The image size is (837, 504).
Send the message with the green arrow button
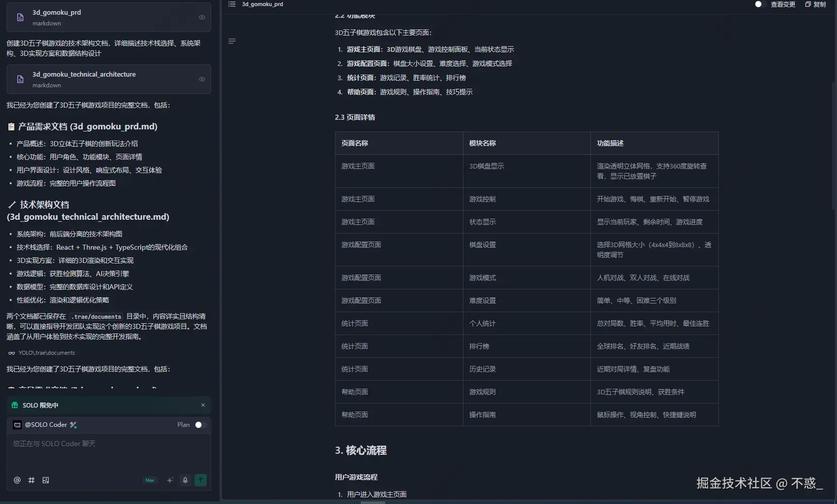click(200, 480)
